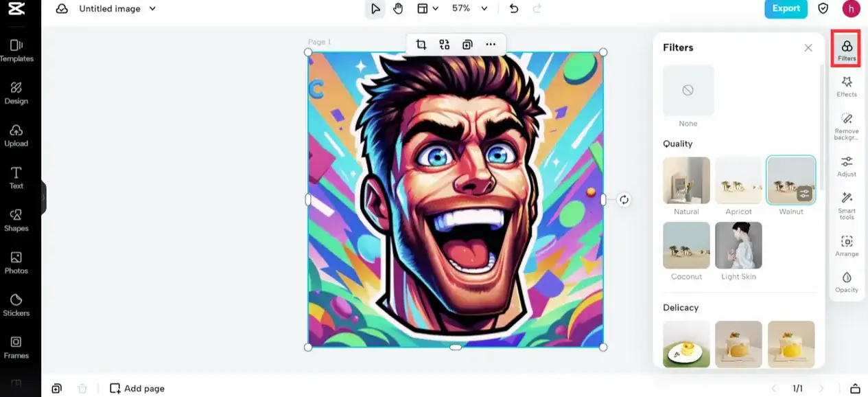The image size is (868, 397).
Task: Open the pages panel icon at bottom right
Action: [x=855, y=389]
